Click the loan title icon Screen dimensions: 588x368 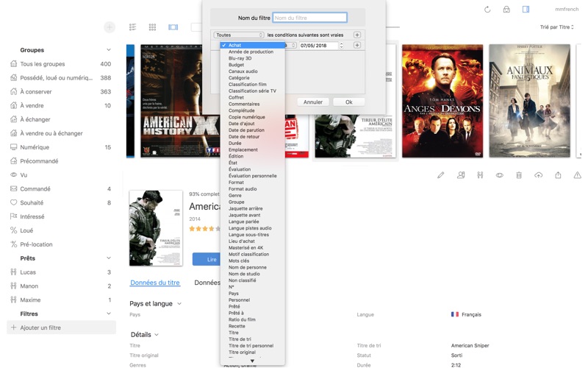[480, 175]
